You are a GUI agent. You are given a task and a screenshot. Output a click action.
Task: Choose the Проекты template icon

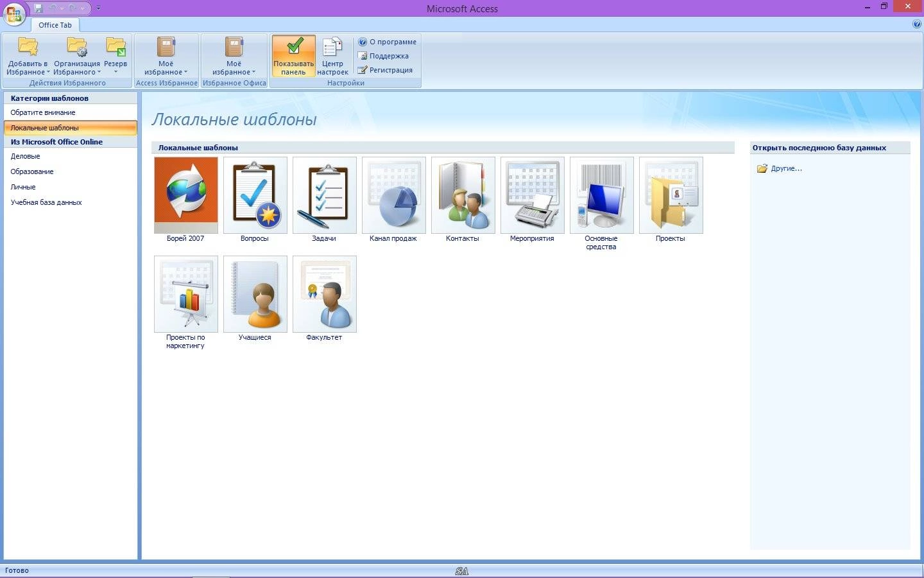tap(671, 195)
